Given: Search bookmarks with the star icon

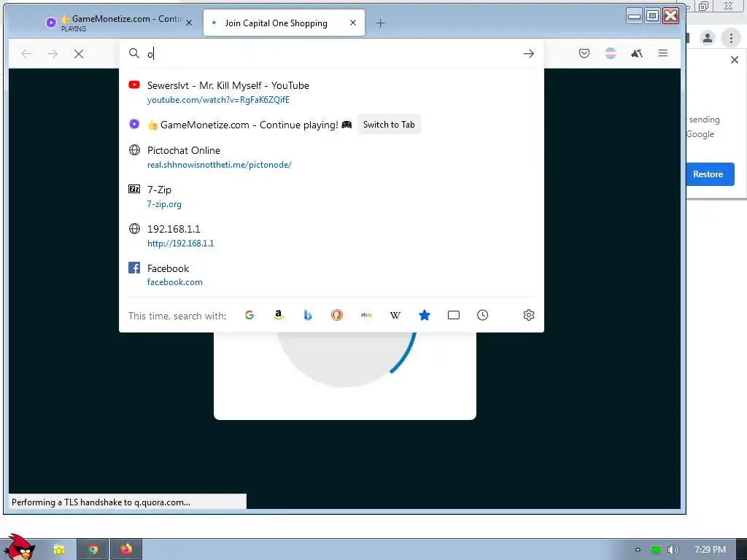Looking at the screenshot, I should click(x=425, y=315).
